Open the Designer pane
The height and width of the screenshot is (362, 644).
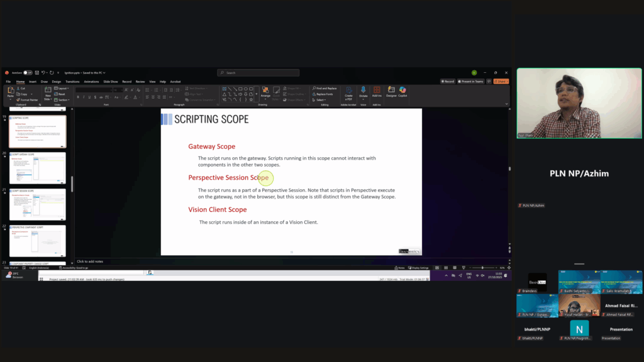391,92
